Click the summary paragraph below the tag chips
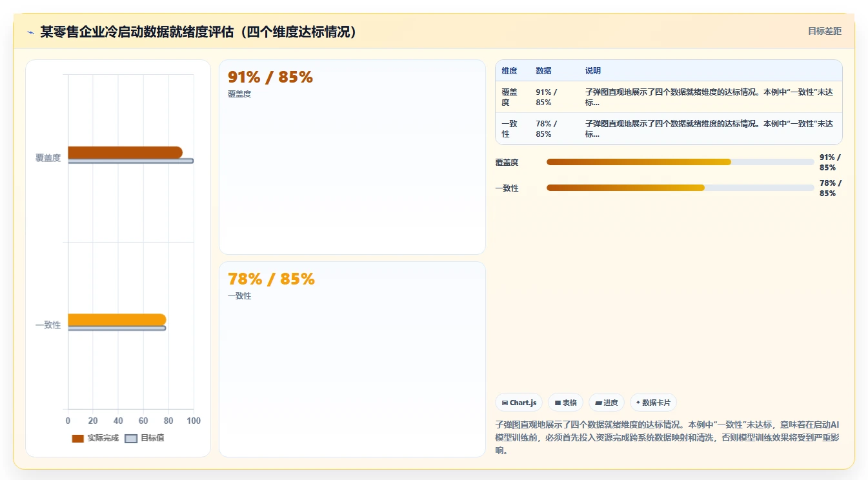 669,437
